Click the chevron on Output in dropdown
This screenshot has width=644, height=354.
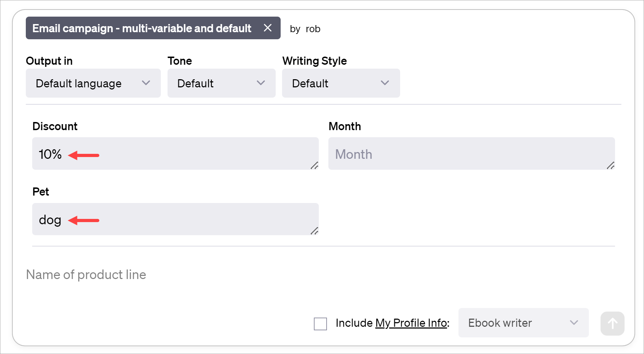tap(146, 83)
